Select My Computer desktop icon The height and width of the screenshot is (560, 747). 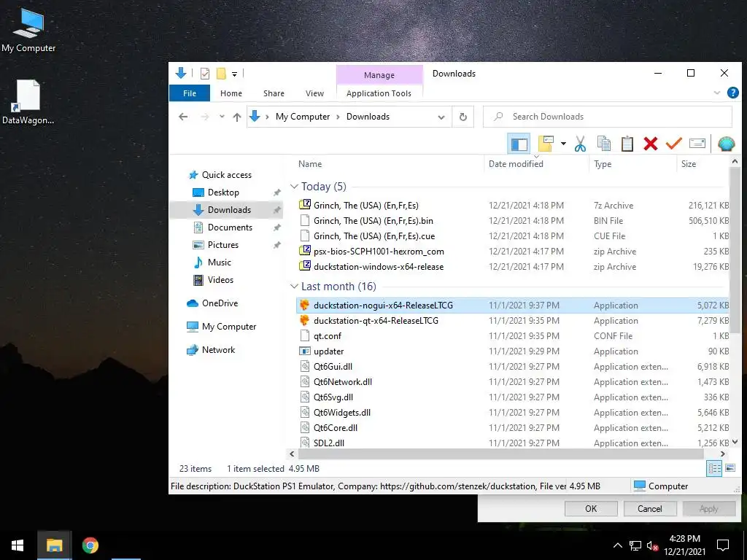(28, 31)
